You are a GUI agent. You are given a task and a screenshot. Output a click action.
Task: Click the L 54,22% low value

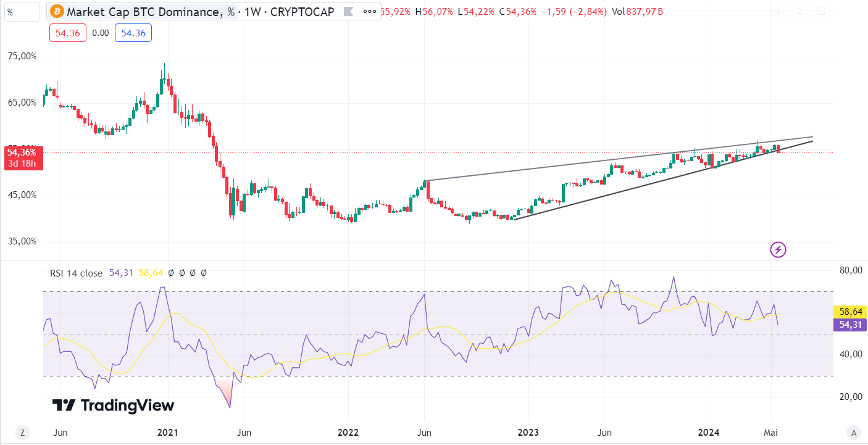pyautogui.click(x=475, y=11)
